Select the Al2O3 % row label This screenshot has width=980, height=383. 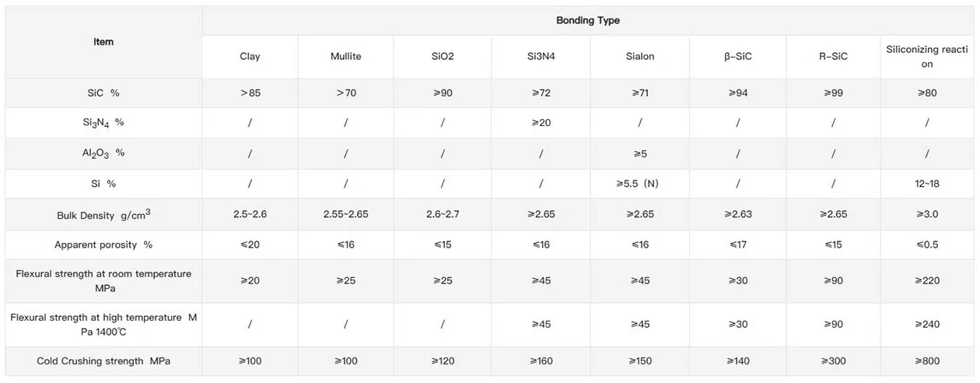pyautogui.click(x=103, y=153)
